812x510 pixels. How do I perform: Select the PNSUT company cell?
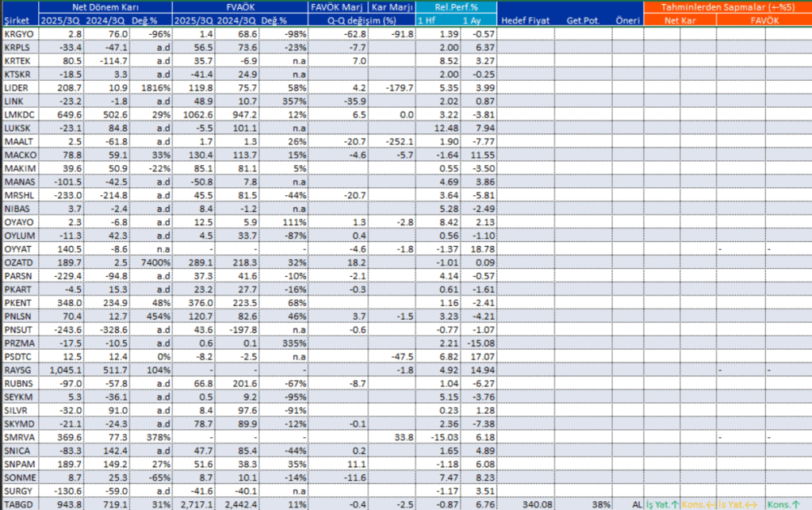(x=20, y=330)
